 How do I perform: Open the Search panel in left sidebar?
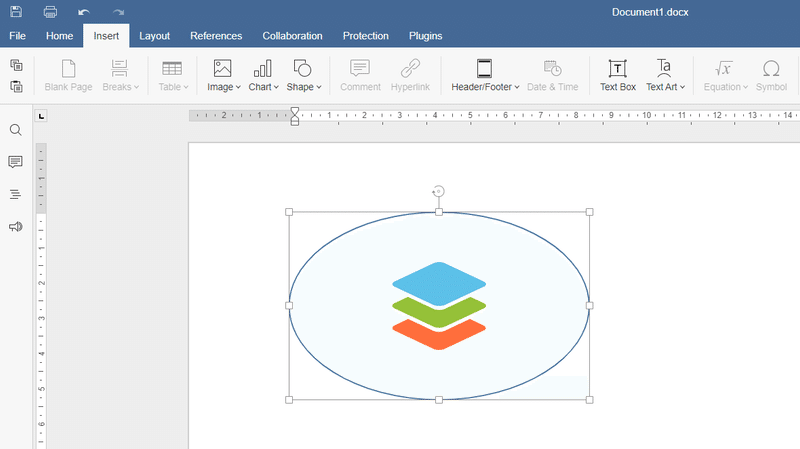(x=16, y=130)
